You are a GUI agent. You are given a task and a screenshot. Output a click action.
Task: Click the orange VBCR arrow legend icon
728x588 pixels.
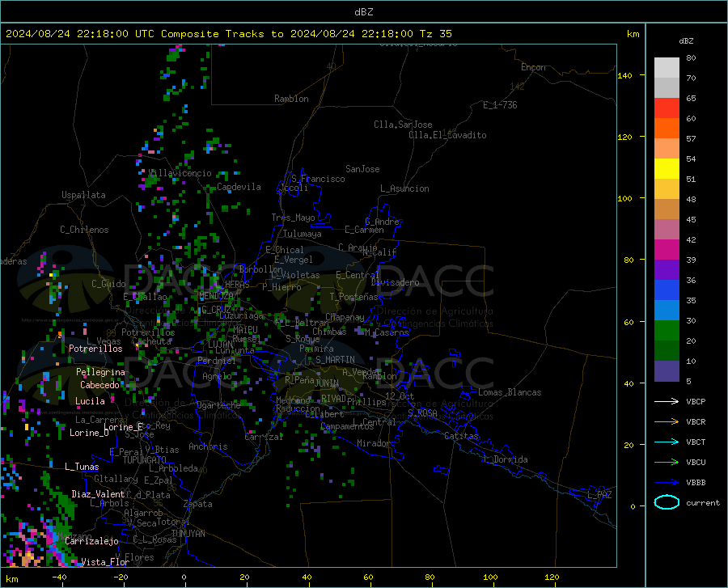(x=667, y=421)
